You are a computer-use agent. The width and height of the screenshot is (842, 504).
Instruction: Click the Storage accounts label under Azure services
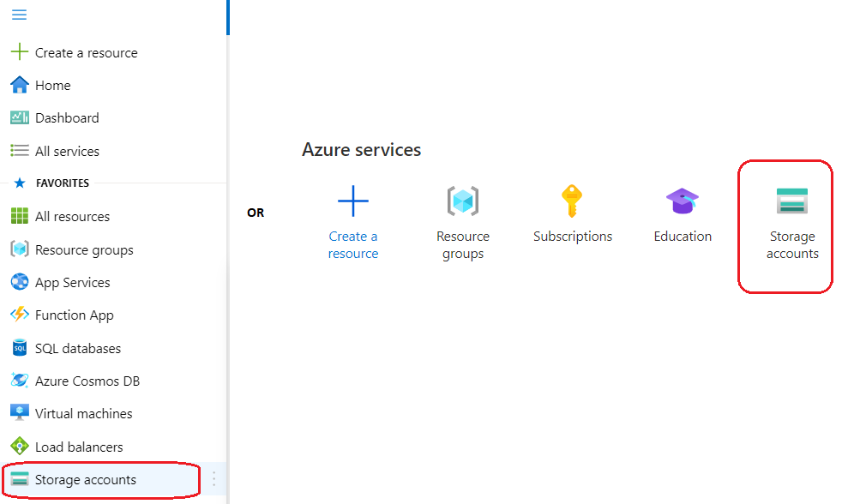point(792,245)
